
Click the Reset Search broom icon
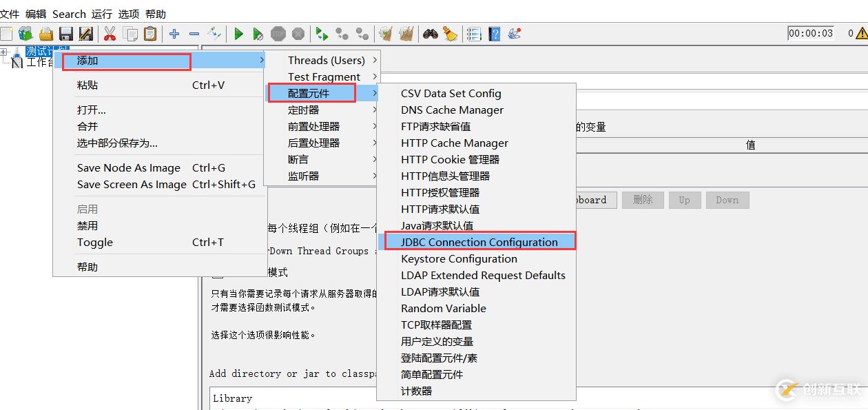(x=451, y=34)
